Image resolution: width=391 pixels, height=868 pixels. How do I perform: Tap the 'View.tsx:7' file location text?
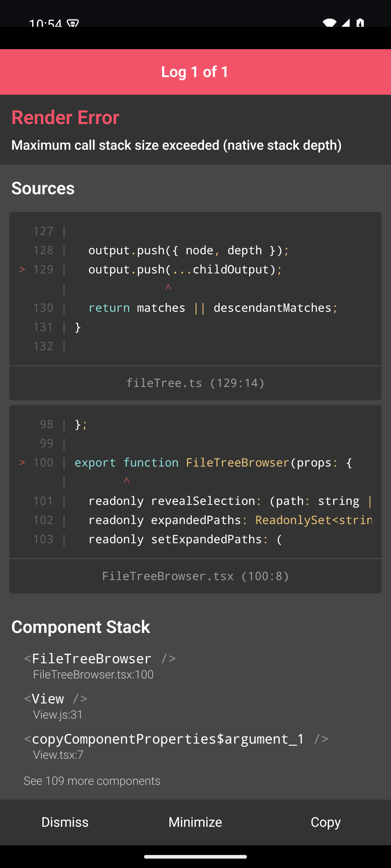(x=58, y=755)
